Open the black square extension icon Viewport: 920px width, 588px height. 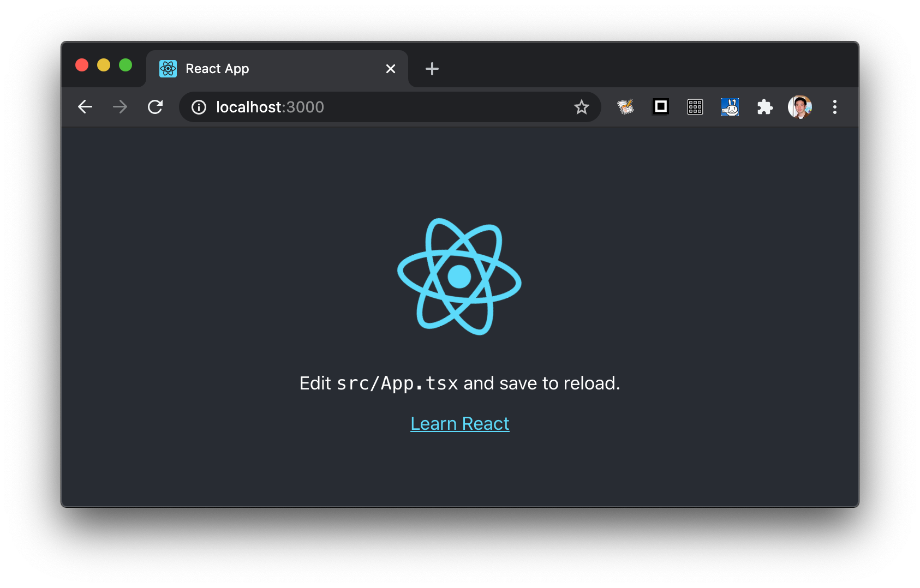(x=661, y=106)
